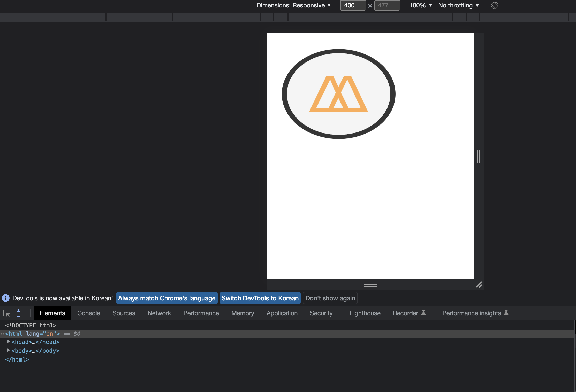Click the Recorder tab flask icon
Viewport: 576px width, 392px height.
coord(423,313)
